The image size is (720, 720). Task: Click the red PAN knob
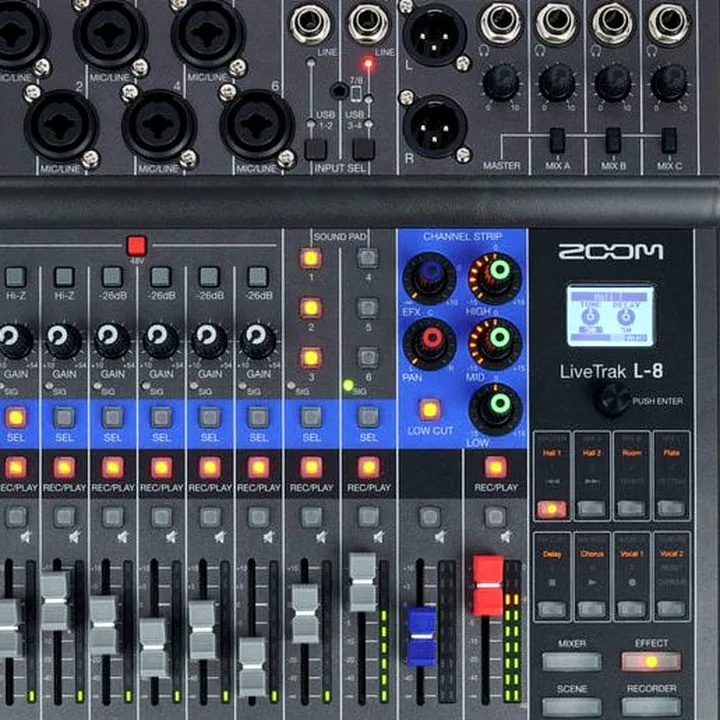point(430,343)
